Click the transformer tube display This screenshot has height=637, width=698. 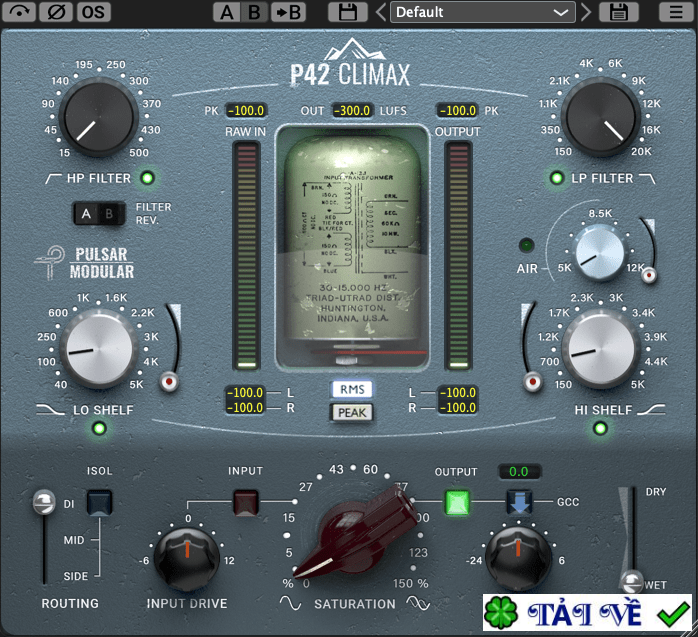(x=352, y=248)
